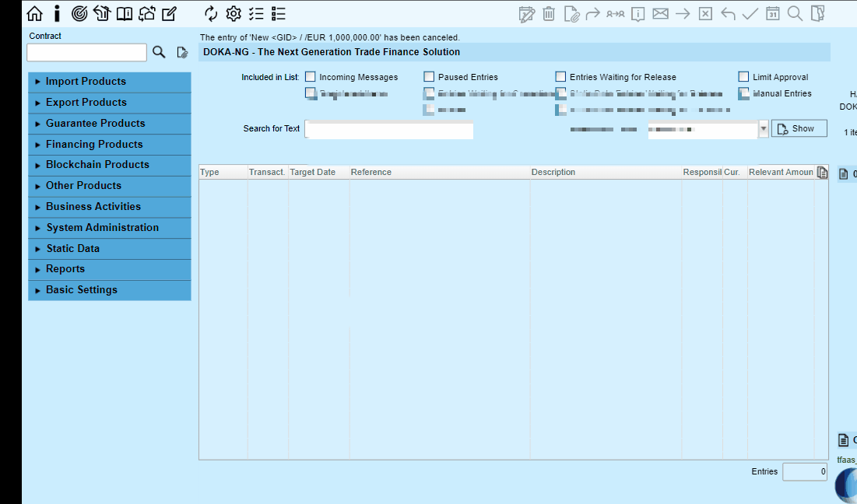
Task: Go to the Home icon
Action: tap(34, 14)
